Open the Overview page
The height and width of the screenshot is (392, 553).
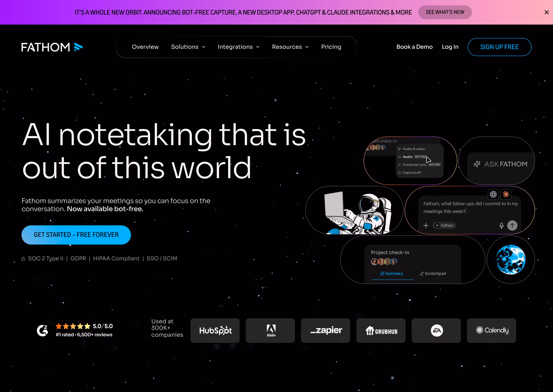(x=145, y=47)
